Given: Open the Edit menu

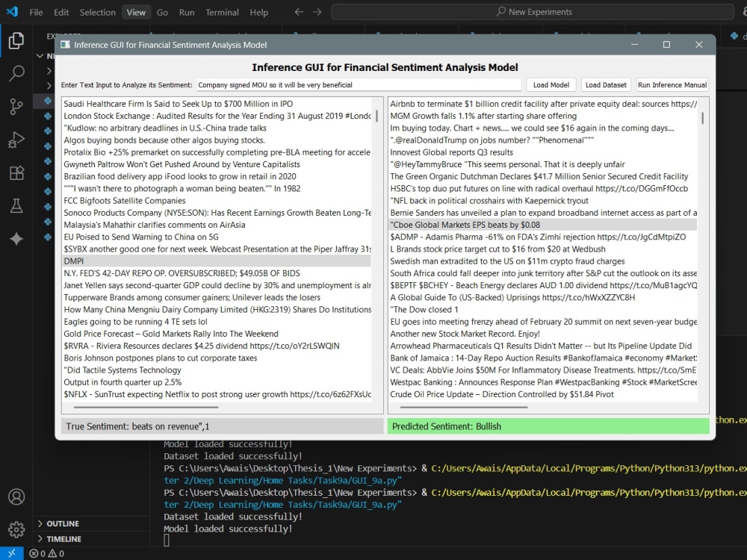Looking at the screenshot, I should pyautogui.click(x=61, y=13).
